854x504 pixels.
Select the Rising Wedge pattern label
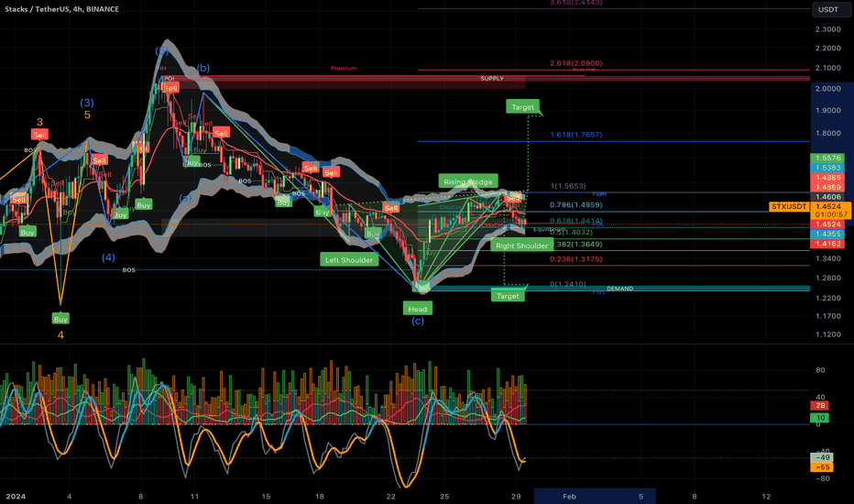click(468, 182)
